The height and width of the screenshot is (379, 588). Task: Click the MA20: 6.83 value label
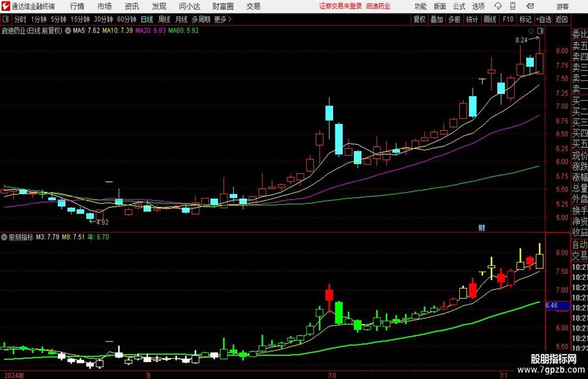151,30
